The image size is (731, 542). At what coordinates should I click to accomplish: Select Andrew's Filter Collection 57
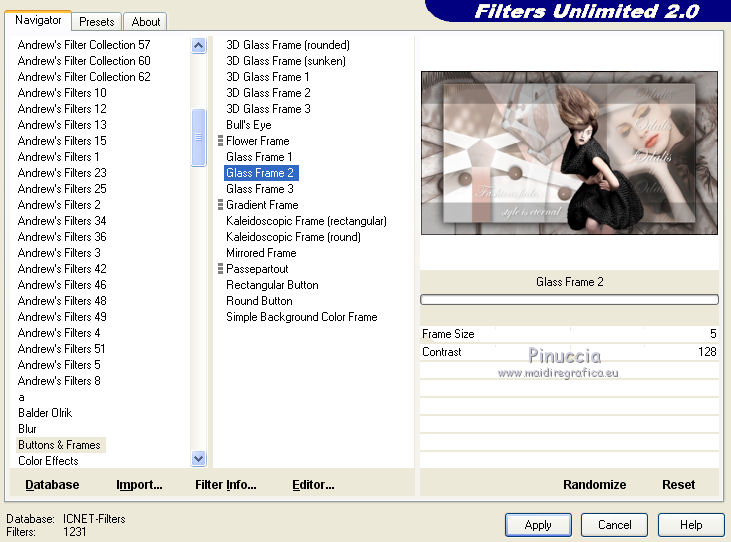(84, 45)
